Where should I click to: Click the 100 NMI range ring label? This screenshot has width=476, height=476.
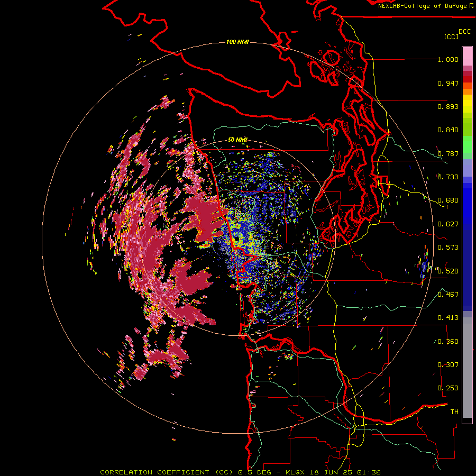click(237, 42)
